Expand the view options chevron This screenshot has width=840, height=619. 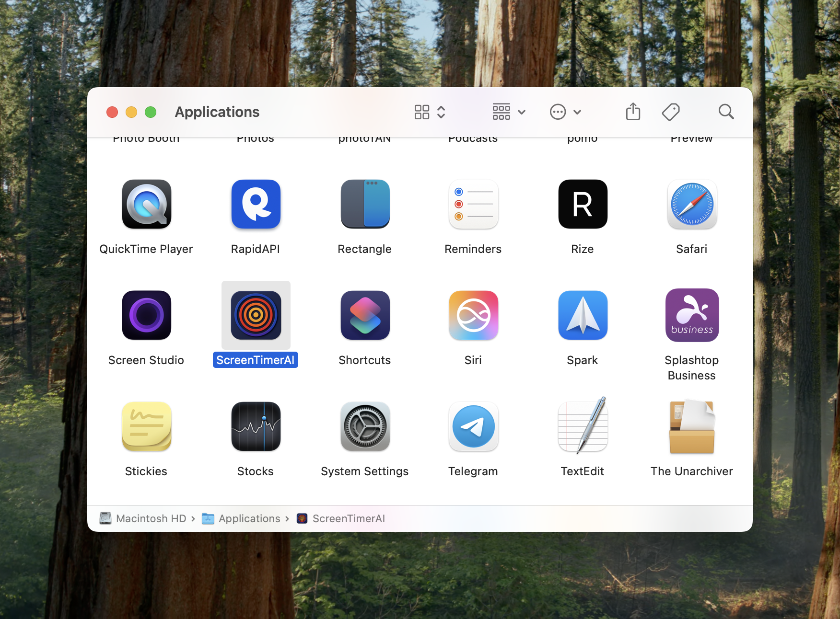(x=440, y=111)
